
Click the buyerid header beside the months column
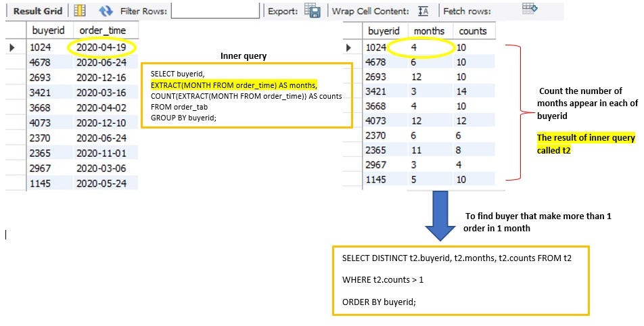pos(384,31)
